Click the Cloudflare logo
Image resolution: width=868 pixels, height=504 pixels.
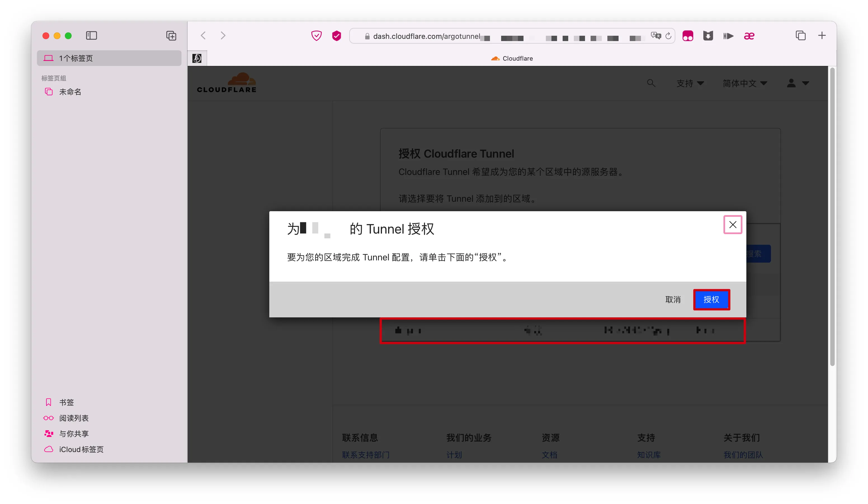[x=227, y=83]
